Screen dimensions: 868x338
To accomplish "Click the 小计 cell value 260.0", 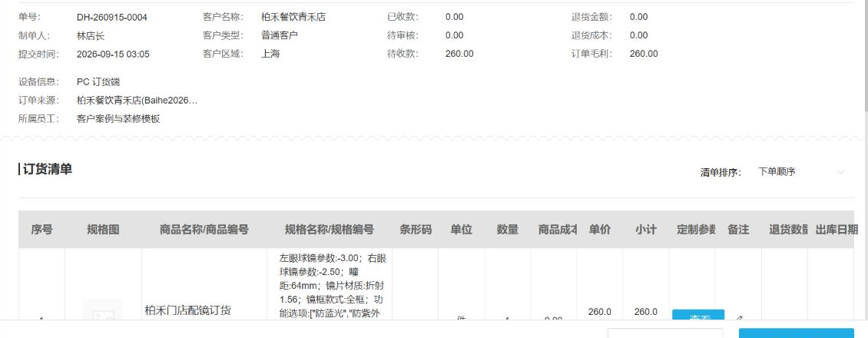I will click(x=646, y=312).
